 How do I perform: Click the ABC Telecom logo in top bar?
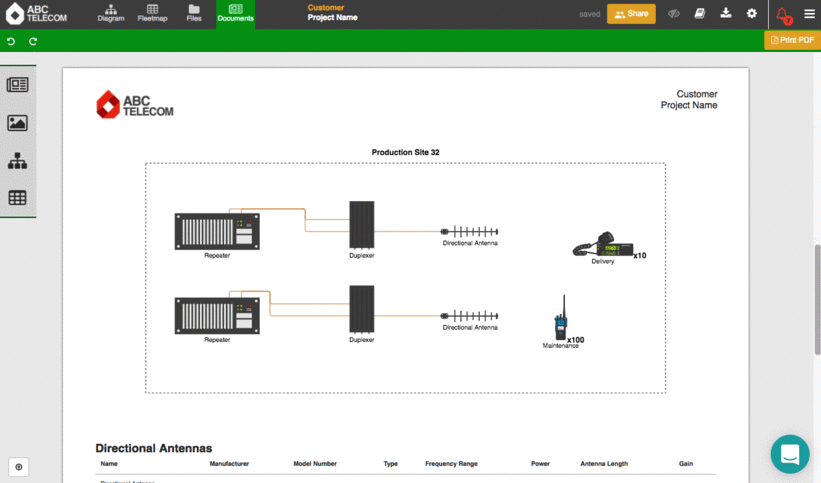point(36,14)
